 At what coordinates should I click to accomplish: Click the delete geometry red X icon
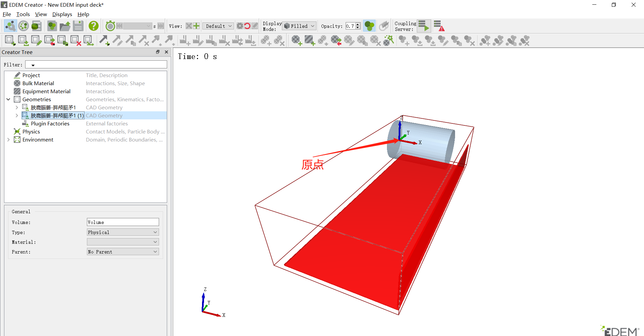pos(76,41)
